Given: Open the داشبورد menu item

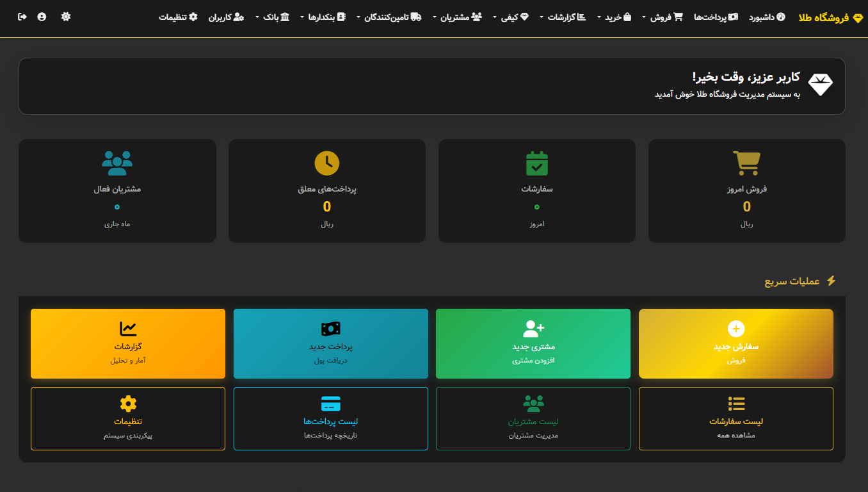Looking at the screenshot, I should (x=768, y=17).
